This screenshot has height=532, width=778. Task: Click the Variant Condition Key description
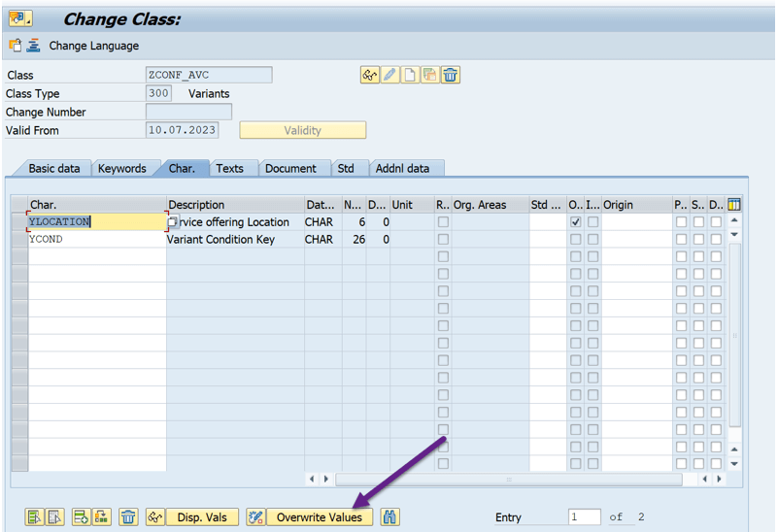[x=220, y=239]
